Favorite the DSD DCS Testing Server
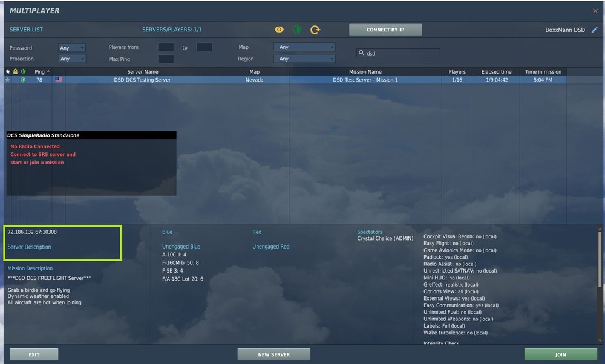This screenshot has width=605, height=364. pyautogui.click(x=6, y=79)
